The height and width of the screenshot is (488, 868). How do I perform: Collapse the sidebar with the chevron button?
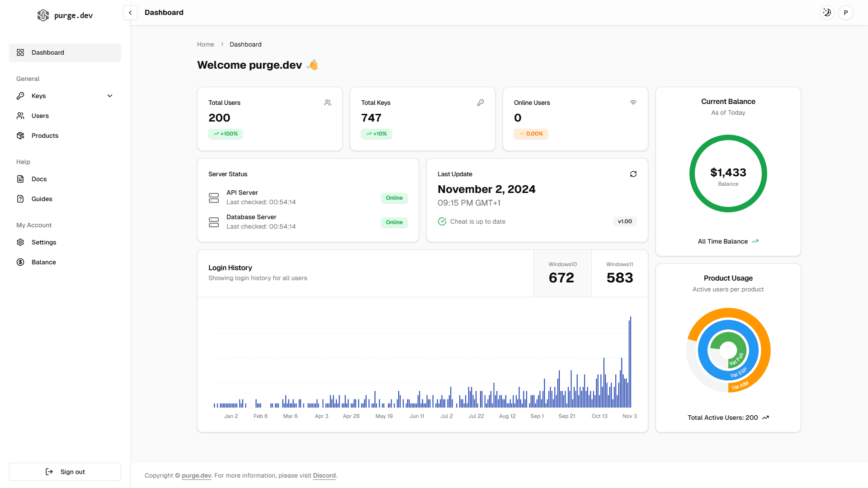point(130,13)
